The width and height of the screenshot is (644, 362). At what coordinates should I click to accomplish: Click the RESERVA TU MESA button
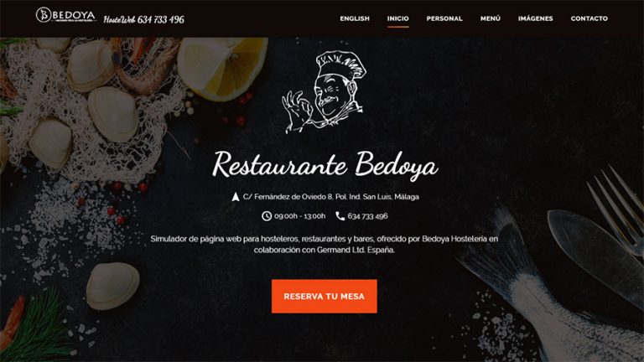[324, 297]
